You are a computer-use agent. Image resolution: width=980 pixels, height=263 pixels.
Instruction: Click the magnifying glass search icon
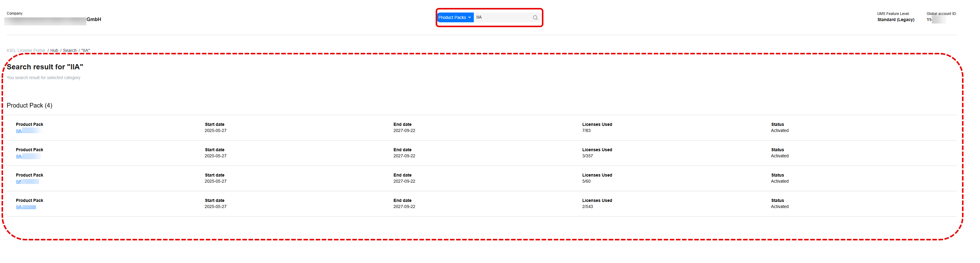tap(535, 17)
